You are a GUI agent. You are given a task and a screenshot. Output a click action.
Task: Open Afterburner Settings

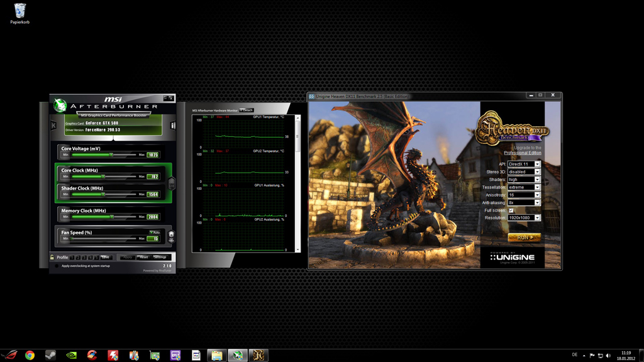pyautogui.click(x=160, y=257)
